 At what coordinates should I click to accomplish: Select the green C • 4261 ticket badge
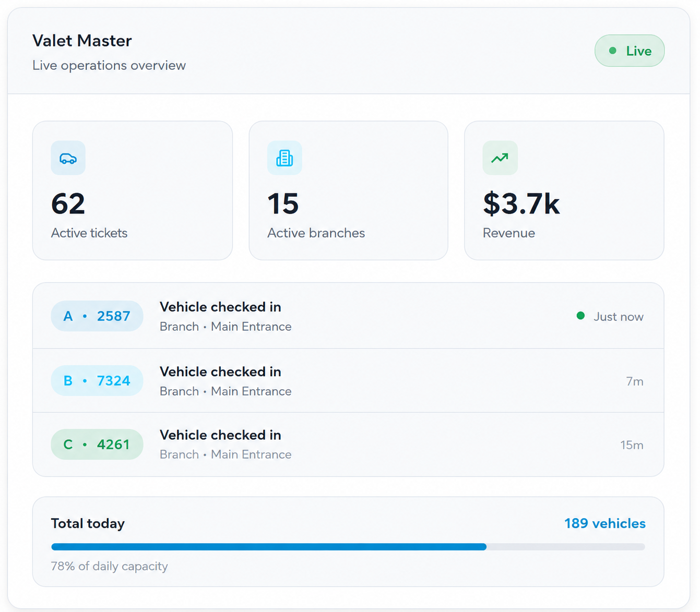click(x=97, y=445)
